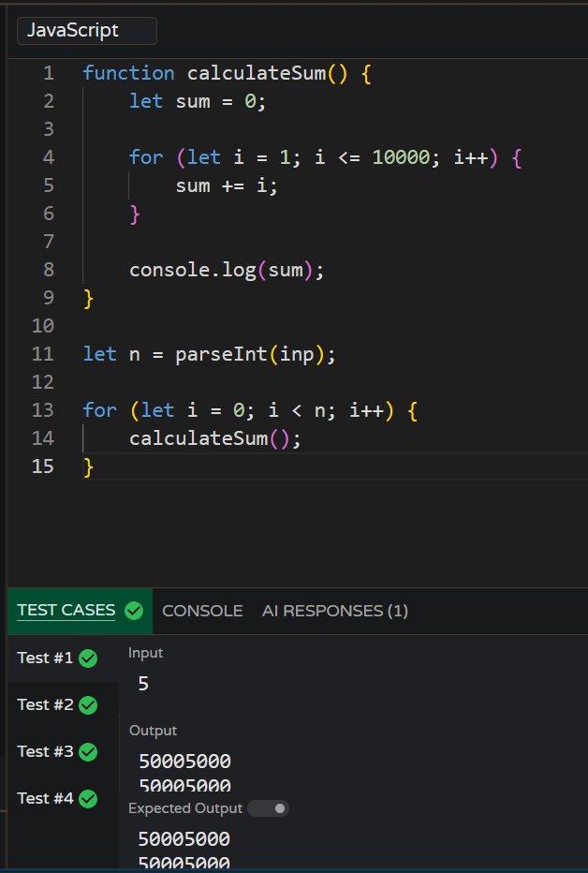
Task: Open the CONSOLE tab
Action: pyautogui.click(x=202, y=611)
